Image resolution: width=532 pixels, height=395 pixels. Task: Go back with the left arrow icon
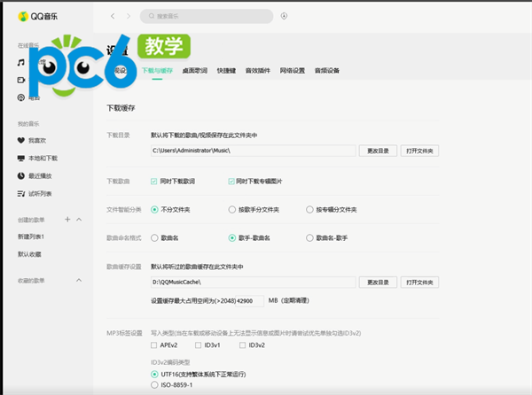point(113,16)
